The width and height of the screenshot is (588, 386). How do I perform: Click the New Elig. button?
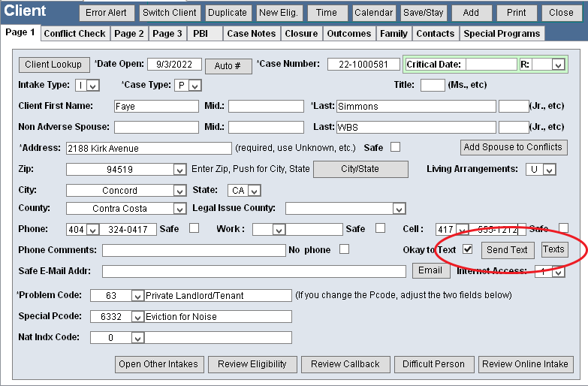(279, 13)
